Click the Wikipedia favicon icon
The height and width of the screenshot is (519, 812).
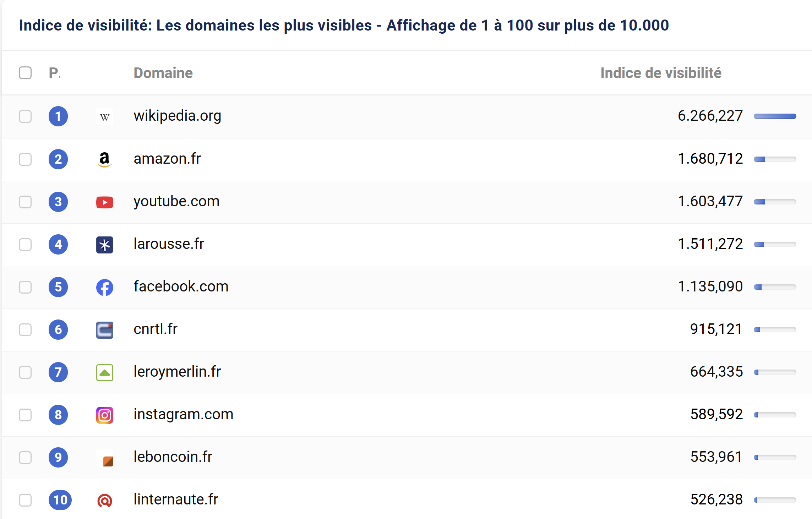coord(104,117)
